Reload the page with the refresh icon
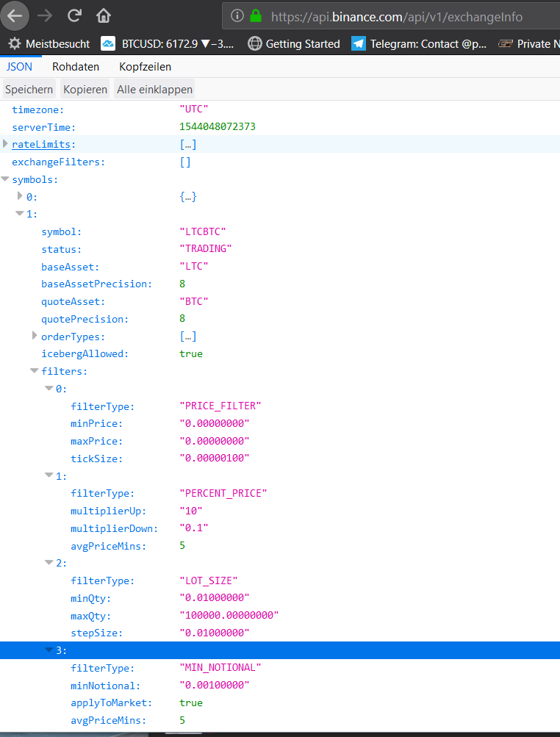The image size is (560, 737). (74, 15)
